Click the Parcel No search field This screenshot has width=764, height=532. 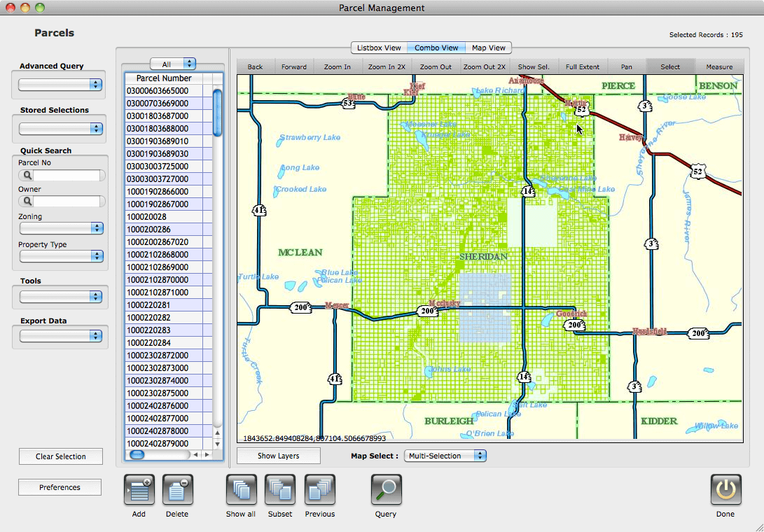pos(67,176)
